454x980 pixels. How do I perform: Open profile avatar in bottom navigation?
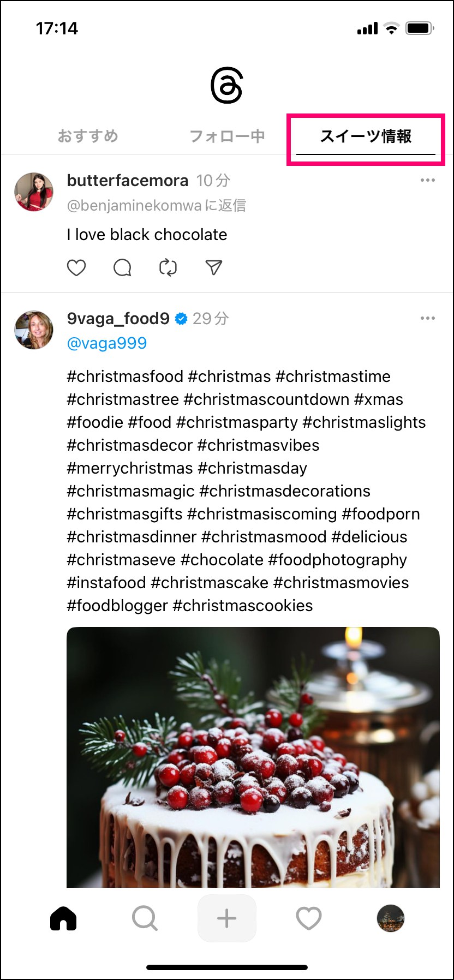pos(391,918)
